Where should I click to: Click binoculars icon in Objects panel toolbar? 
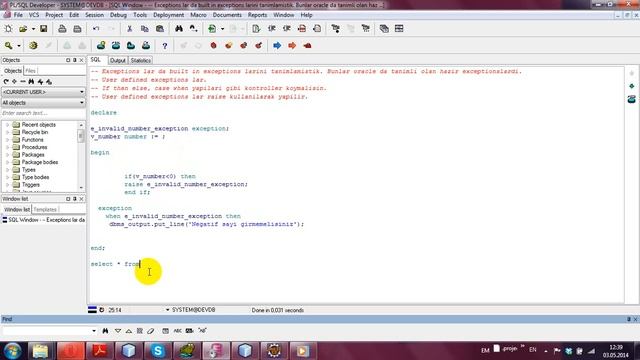[x=31, y=82]
